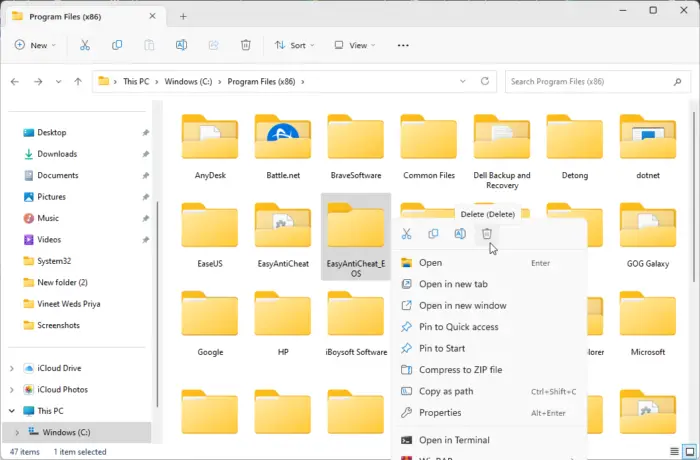Select the GOG Galaxy folder

[x=648, y=236]
